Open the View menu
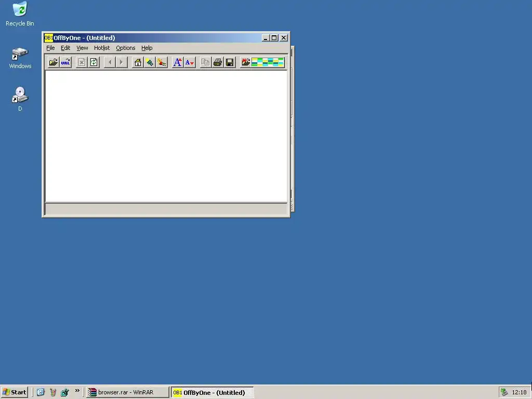This screenshot has height=399, width=532. 82,48
